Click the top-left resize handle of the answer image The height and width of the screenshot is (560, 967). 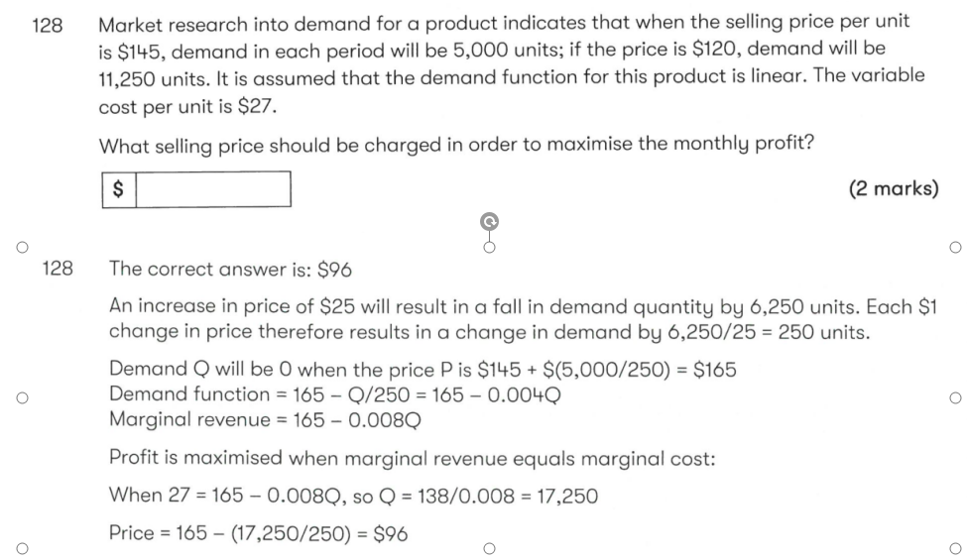pos(19,246)
